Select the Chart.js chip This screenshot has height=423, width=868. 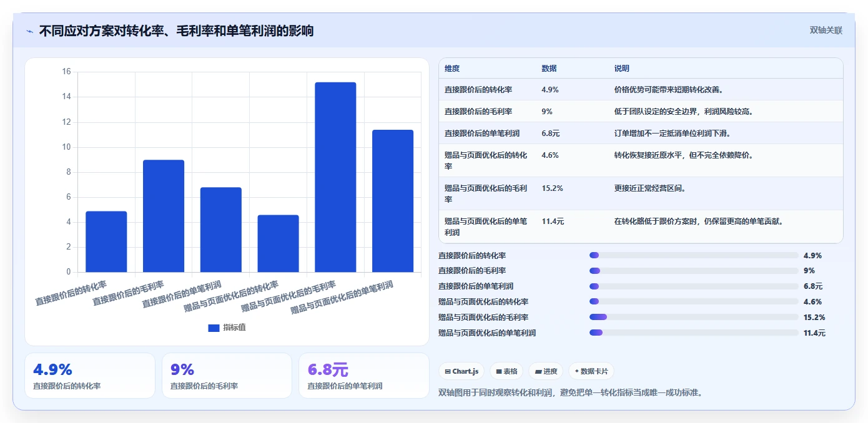click(461, 371)
